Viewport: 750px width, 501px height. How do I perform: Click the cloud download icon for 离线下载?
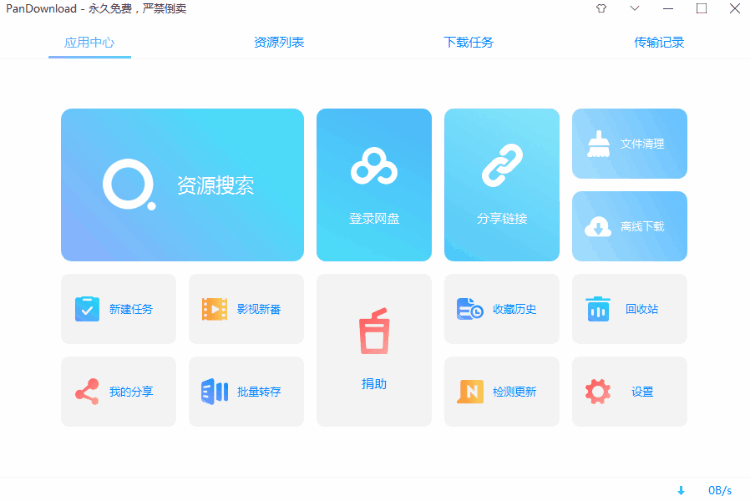[x=598, y=226]
